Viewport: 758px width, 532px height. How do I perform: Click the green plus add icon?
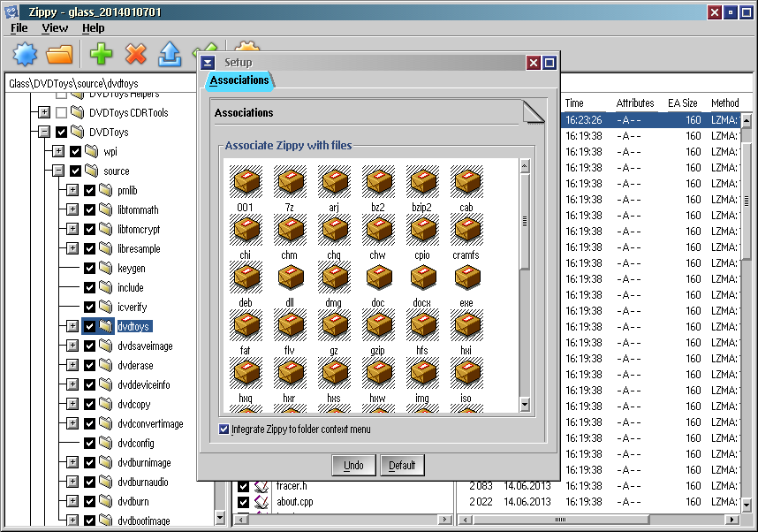click(102, 55)
